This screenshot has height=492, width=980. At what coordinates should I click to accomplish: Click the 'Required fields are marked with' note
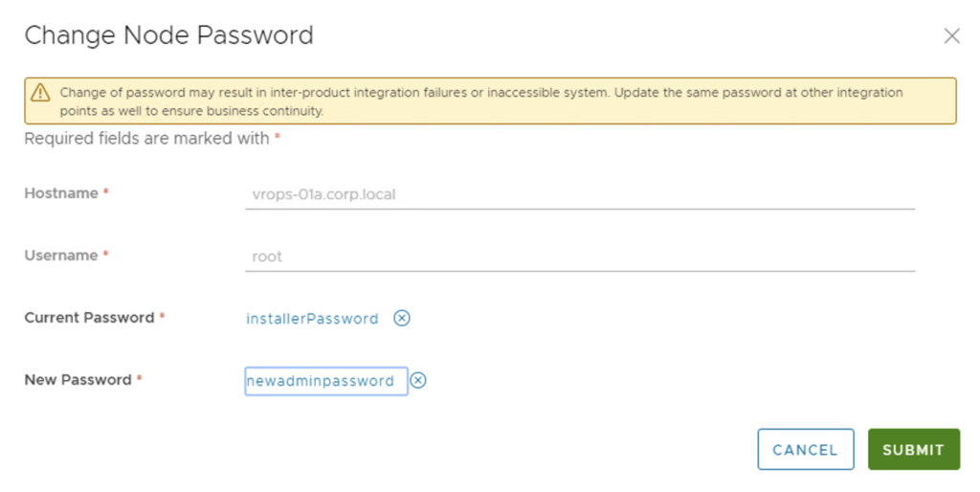tap(146, 139)
